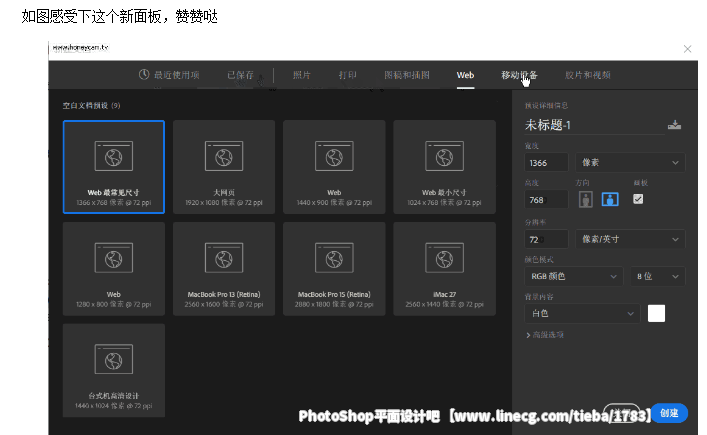Click the white background color swatch
The image size is (707, 435).
[656, 313]
